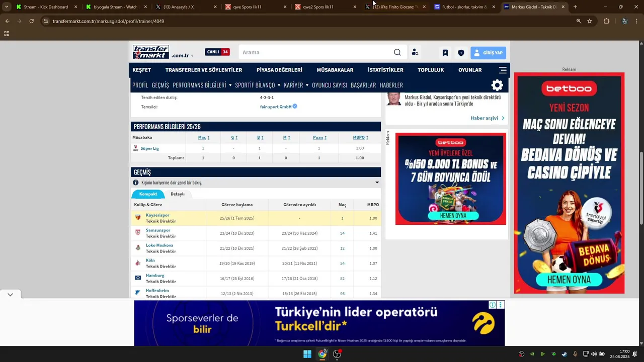Sort table by MBPO column
644x362 pixels.
point(360,137)
